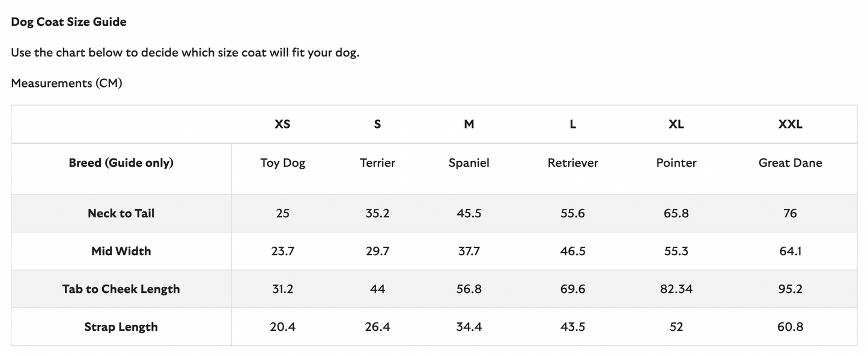
Task: Select the S size column header
Action: tap(377, 124)
